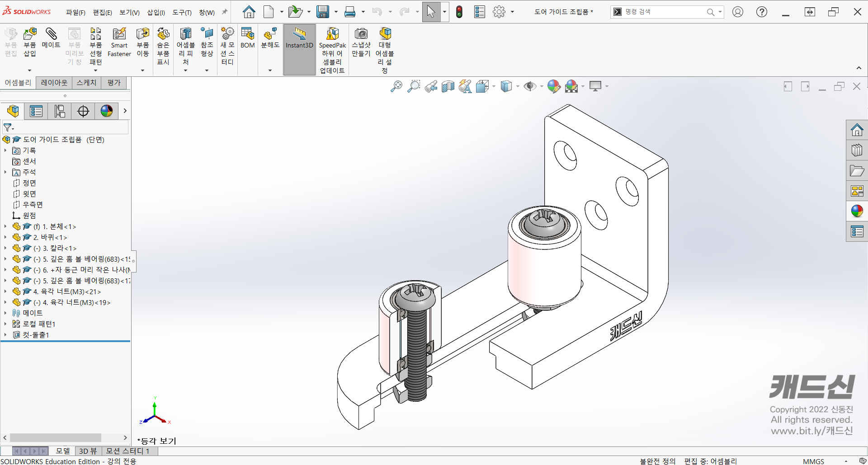Click 스냅샷 만들기 icon

coord(361,34)
